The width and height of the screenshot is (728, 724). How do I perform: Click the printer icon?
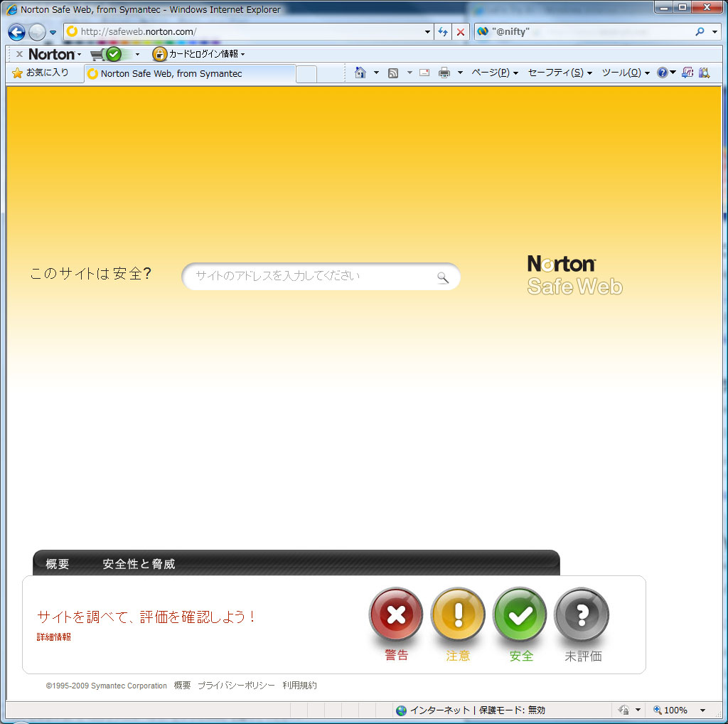[x=444, y=73]
